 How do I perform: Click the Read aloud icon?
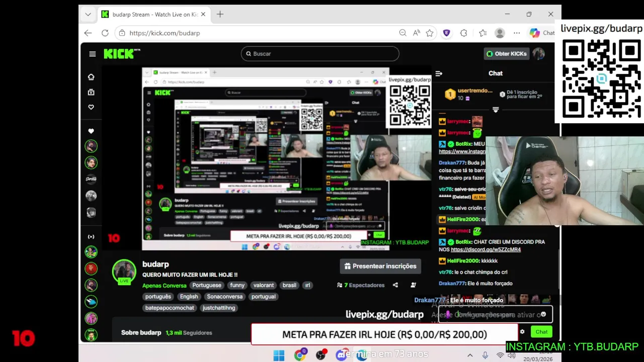[x=417, y=33]
